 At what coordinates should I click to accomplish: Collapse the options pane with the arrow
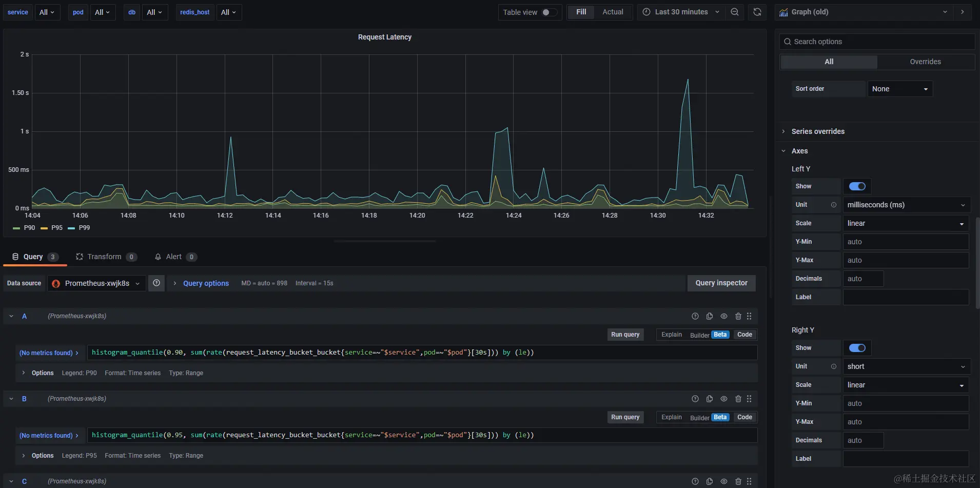[x=963, y=12]
